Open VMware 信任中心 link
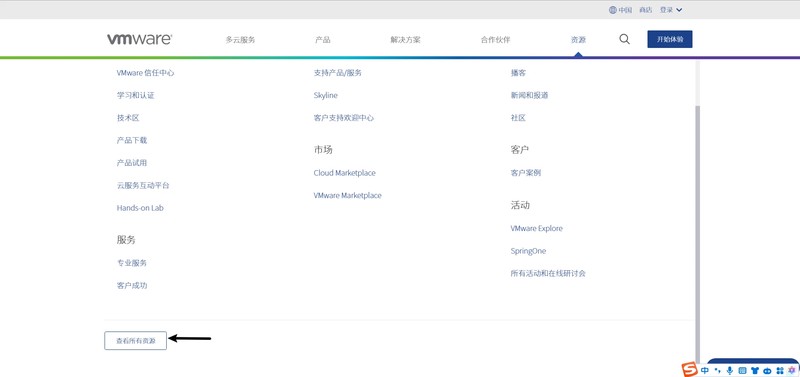Viewport: 800px width, 377px height. (145, 73)
